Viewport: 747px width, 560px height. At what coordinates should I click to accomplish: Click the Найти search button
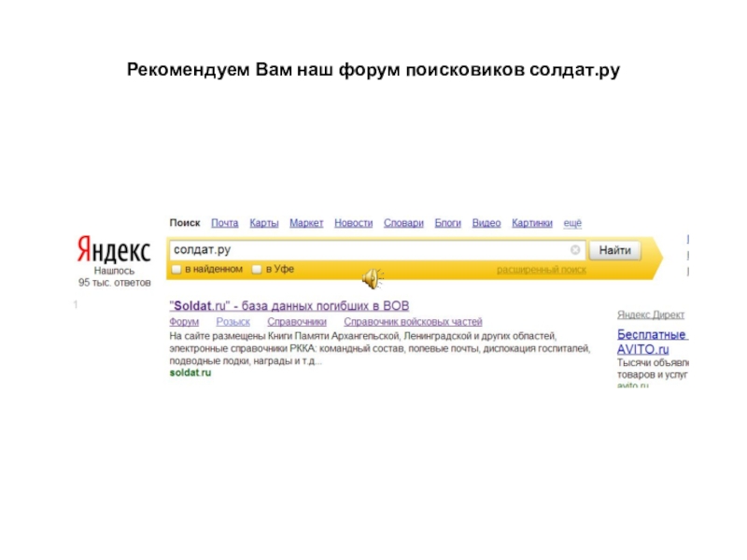614,250
